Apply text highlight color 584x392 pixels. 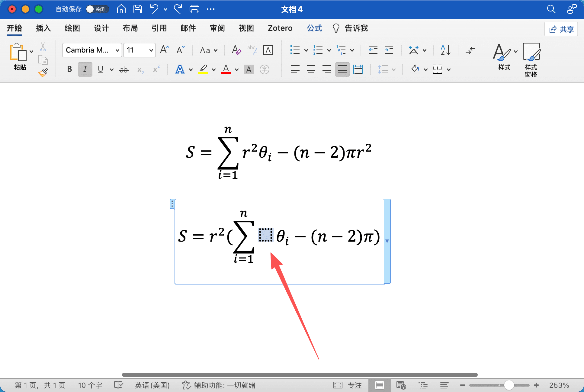[203, 69]
